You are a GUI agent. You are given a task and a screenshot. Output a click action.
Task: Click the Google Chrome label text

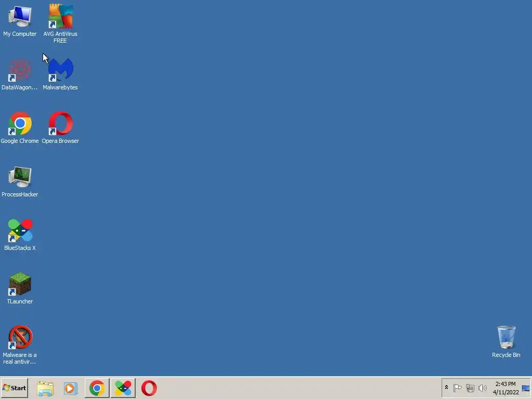[x=20, y=141]
